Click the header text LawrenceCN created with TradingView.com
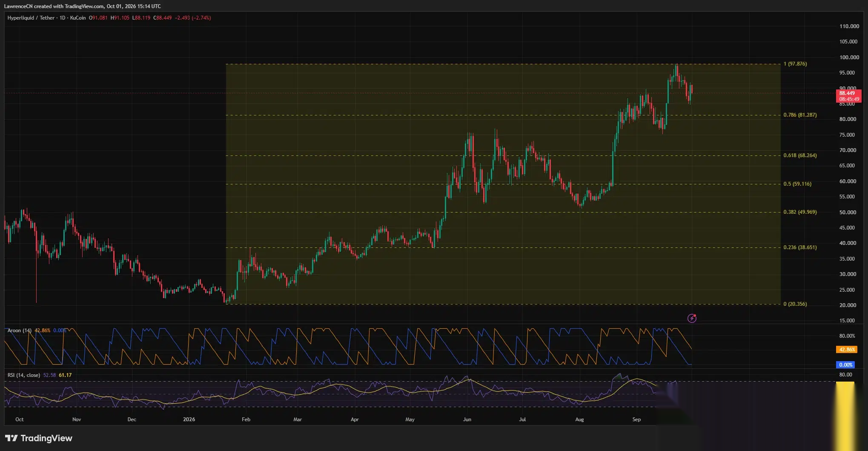Viewport: 868px width, 451px height. coord(54,6)
